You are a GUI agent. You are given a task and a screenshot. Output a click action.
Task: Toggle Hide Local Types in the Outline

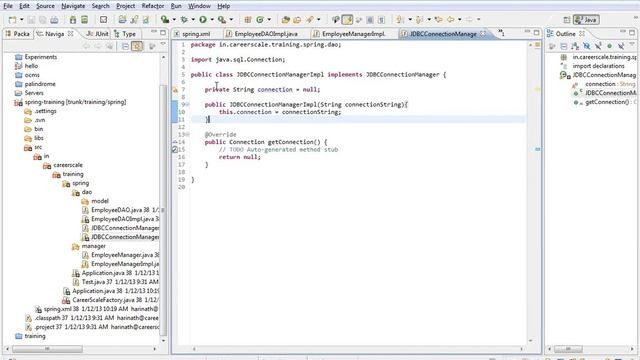point(621,47)
